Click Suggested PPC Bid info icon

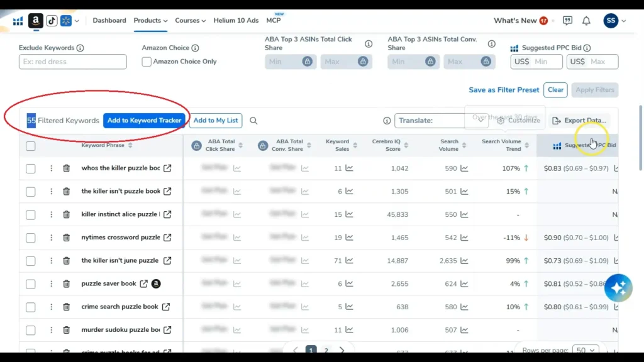(x=587, y=48)
